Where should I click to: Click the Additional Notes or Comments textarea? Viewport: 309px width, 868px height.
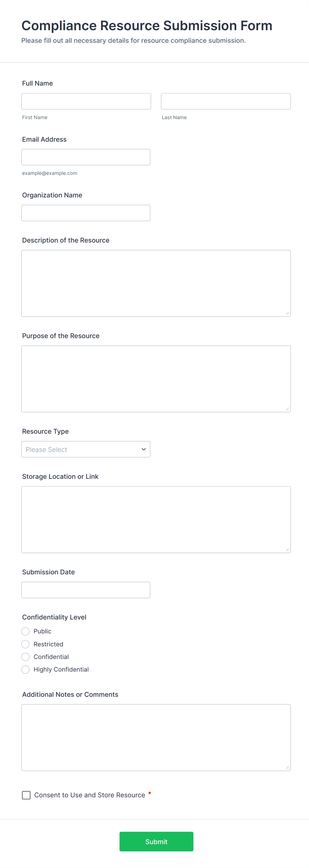(x=156, y=737)
